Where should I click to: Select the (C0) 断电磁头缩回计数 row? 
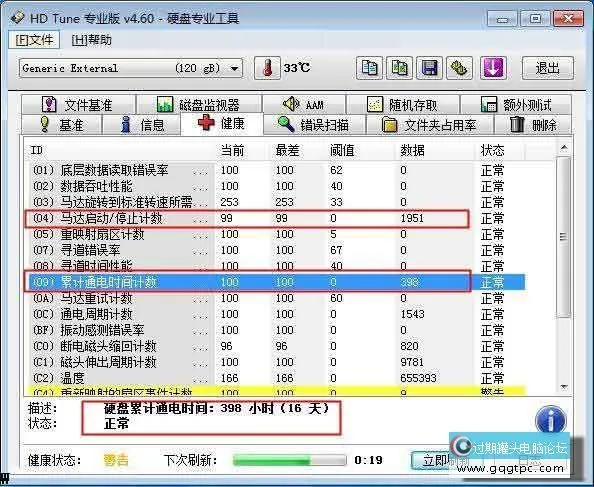coord(277,346)
